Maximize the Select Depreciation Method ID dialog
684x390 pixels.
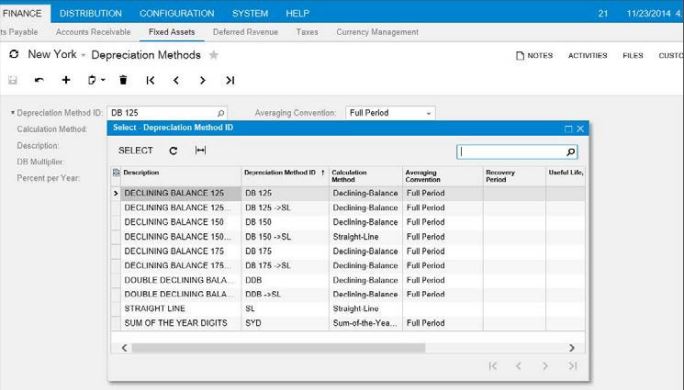tap(568, 129)
